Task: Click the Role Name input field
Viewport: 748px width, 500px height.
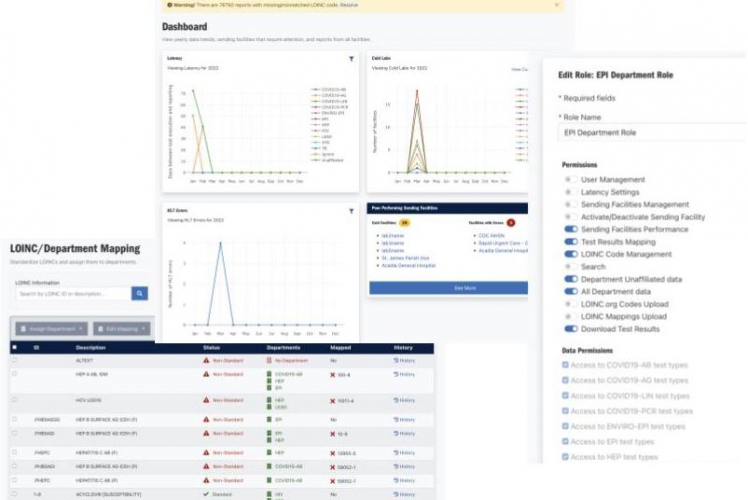Action: (652, 133)
